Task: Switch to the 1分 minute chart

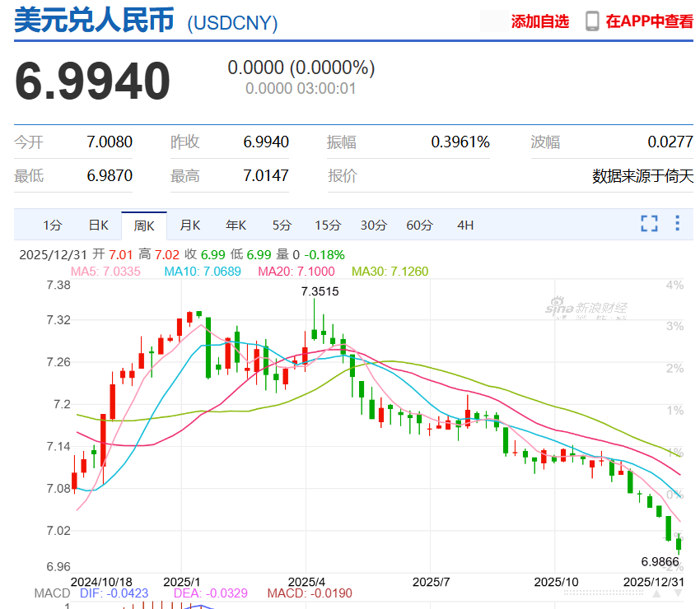Action: click(51, 224)
